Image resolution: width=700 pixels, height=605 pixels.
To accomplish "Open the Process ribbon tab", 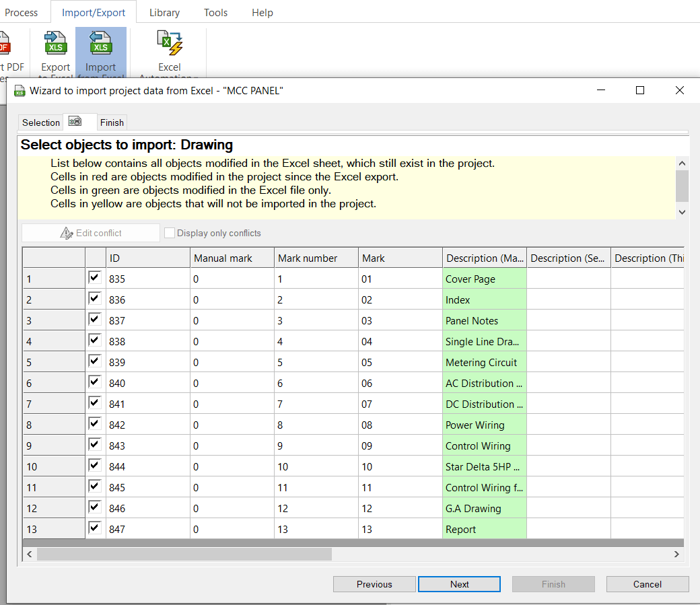I will click(x=21, y=13).
